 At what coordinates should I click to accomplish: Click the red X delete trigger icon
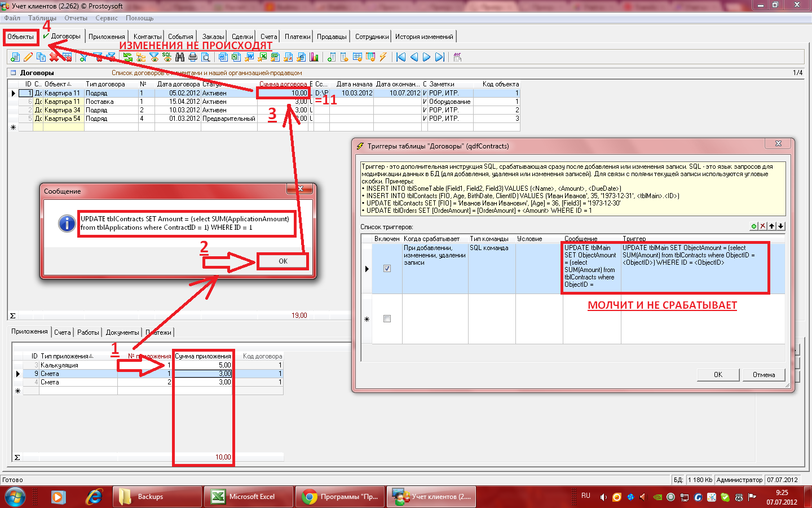tap(763, 226)
